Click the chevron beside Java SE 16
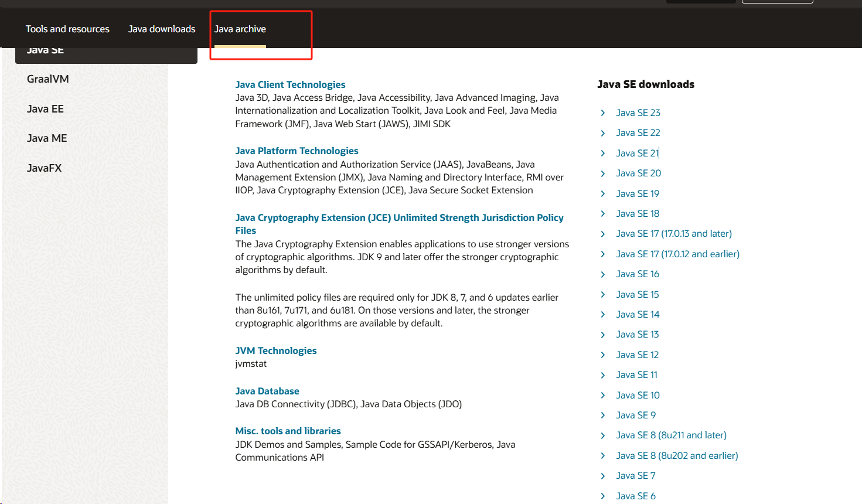Image resolution: width=862 pixels, height=504 pixels. click(603, 274)
